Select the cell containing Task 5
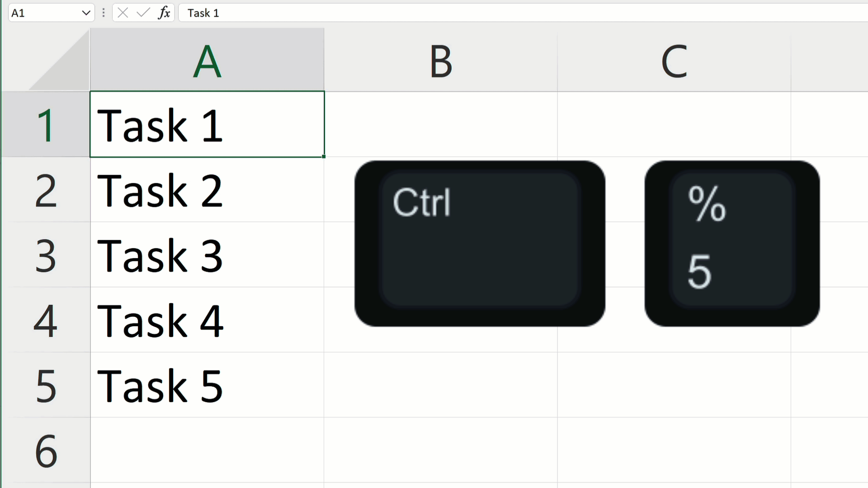 click(207, 385)
